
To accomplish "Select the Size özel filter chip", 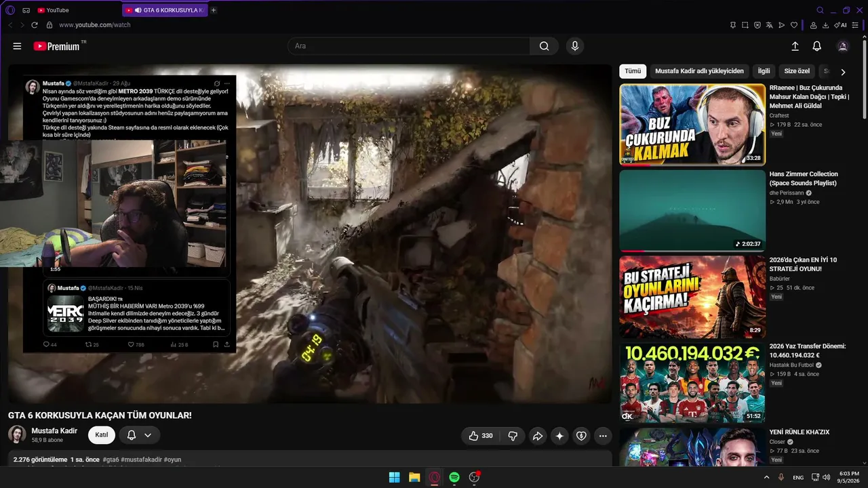I will 797,71.
